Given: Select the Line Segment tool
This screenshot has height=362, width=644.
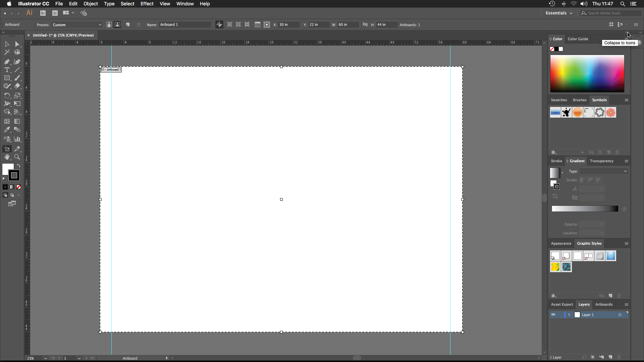Looking at the screenshot, I should 17,70.
